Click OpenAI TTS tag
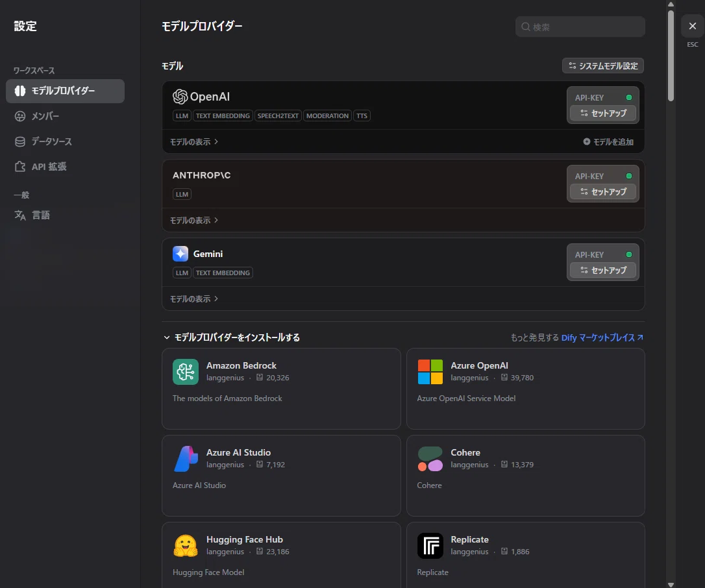The width and height of the screenshot is (705, 588). 362,116
